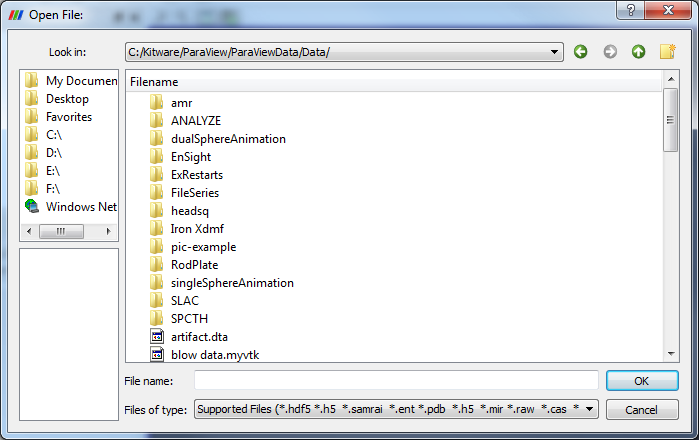699x440 pixels.
Task: Select the dualSphereAnimation folder name
Action: point(228,139)
